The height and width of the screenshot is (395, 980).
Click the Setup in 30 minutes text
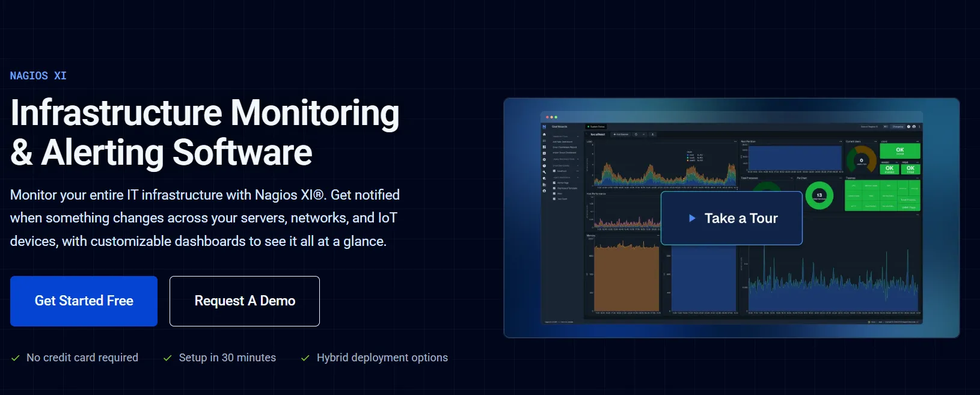[227, 358]
